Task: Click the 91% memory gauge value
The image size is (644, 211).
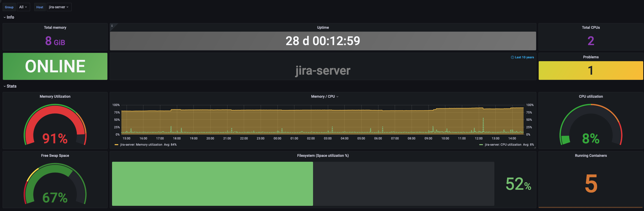Action: click(55, 138)
